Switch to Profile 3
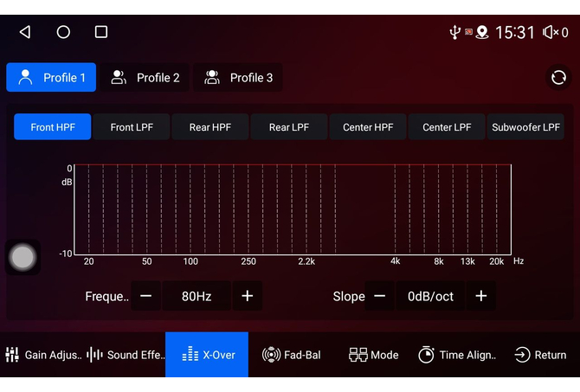The image size is (580, 392). [x=238, y=78]
